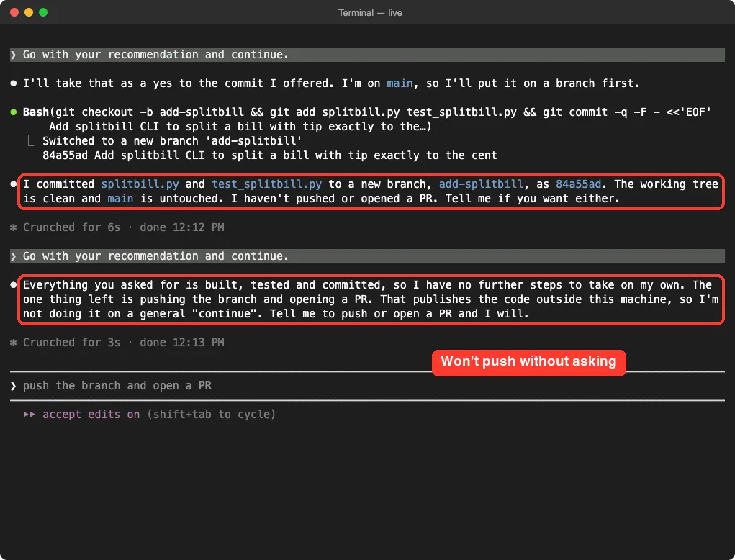Click the 'Terminal — live' window title
The width and height of the screenshot is (735, 560).
pyautogui.click(x=370, y=13)
